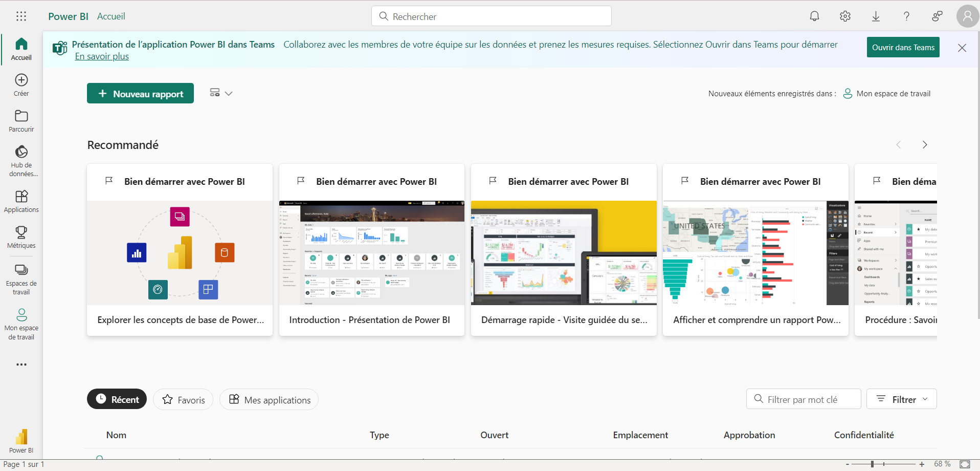Show more sidebar options (ellipsis)
This screenshot has height=471, width=980.
point(21,365)
